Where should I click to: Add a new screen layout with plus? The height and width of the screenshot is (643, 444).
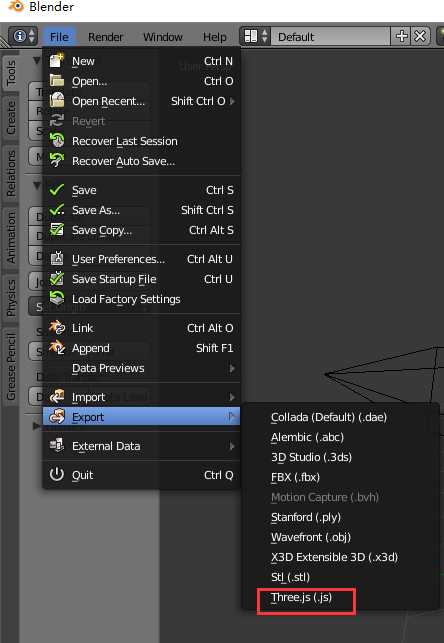(x=401, y=36)
